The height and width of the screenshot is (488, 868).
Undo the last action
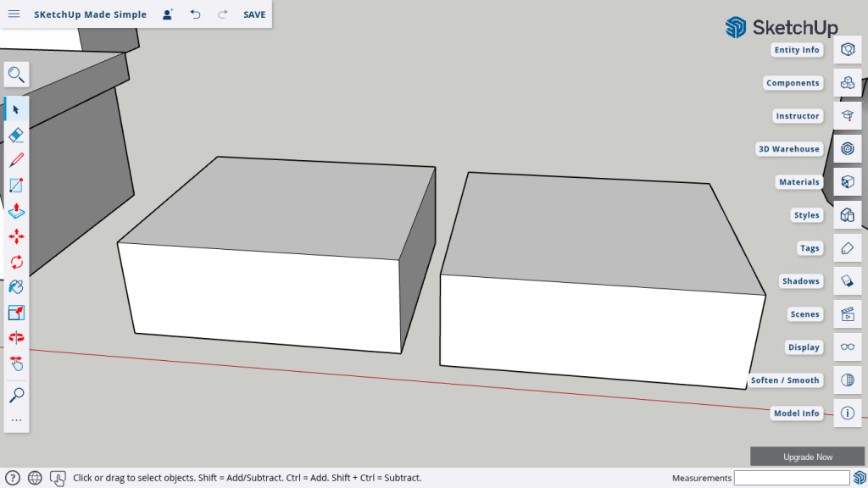pyautogui.click(x=196, y=14)
